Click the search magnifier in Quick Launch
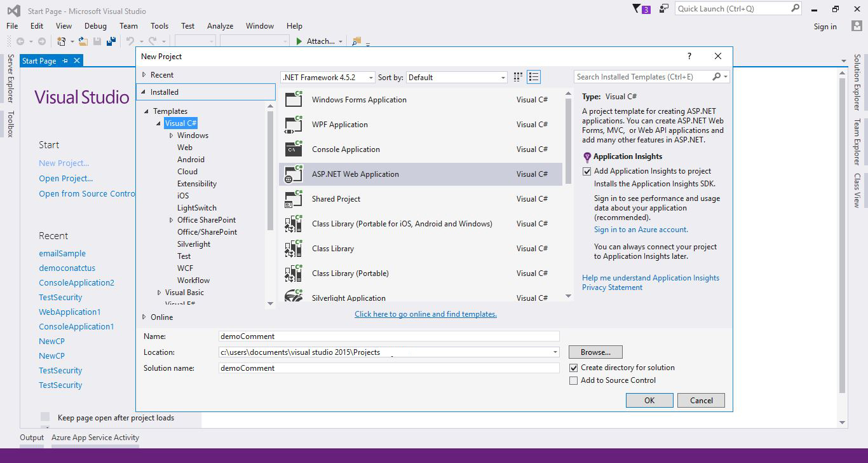868x463 pixels. click(795, 8)
